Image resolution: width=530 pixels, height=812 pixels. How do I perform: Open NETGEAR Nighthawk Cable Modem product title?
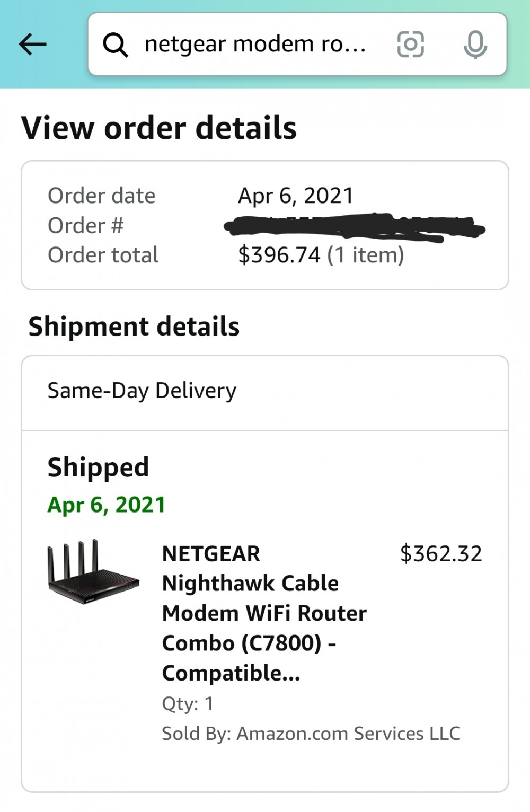264,613
